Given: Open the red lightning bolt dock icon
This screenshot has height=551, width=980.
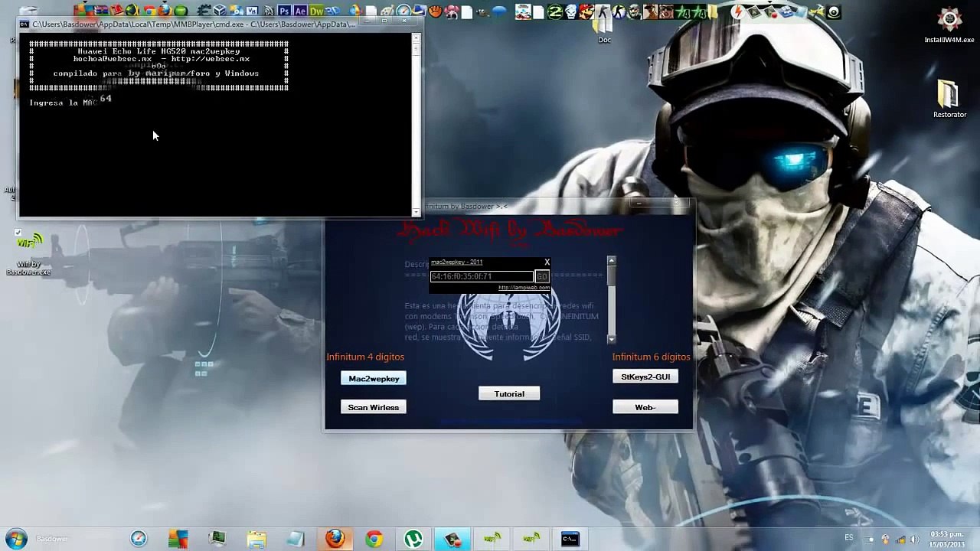Looking at the screenshot, I should (x=737, y=11).
